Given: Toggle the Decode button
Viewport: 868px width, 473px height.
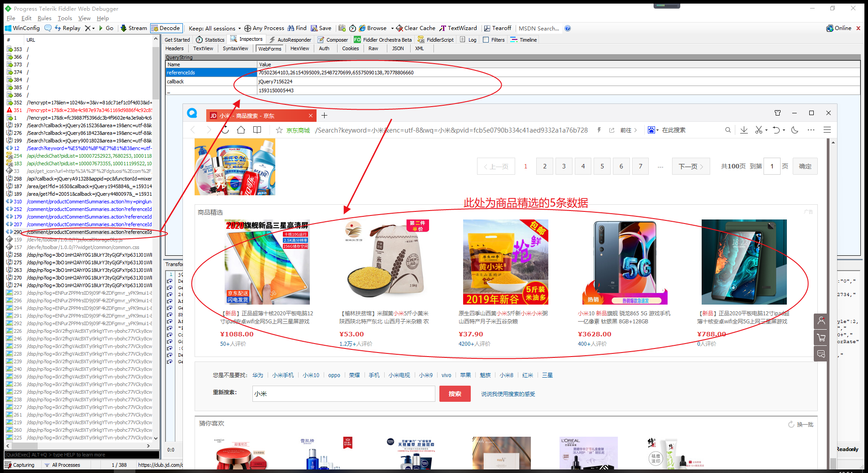Looking at the screenshot, I should 165,28.
